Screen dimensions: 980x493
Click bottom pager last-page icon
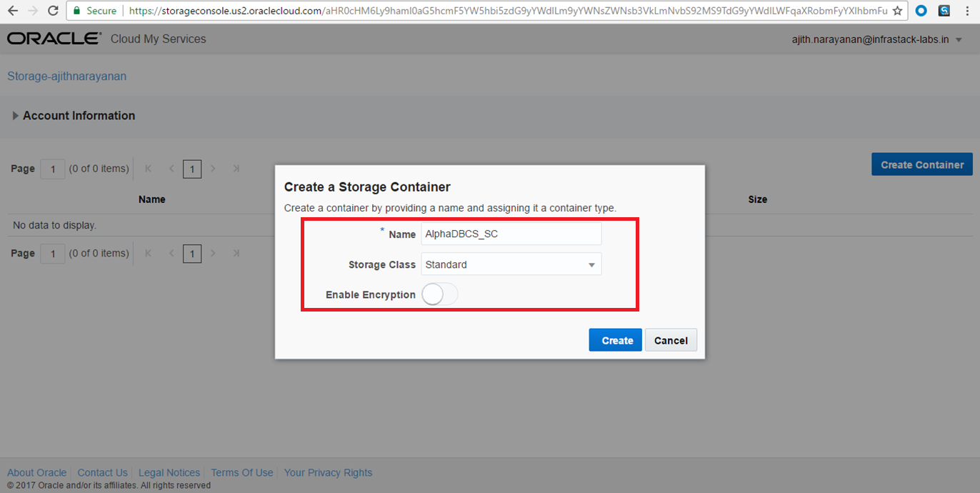[x=236, y=253]
